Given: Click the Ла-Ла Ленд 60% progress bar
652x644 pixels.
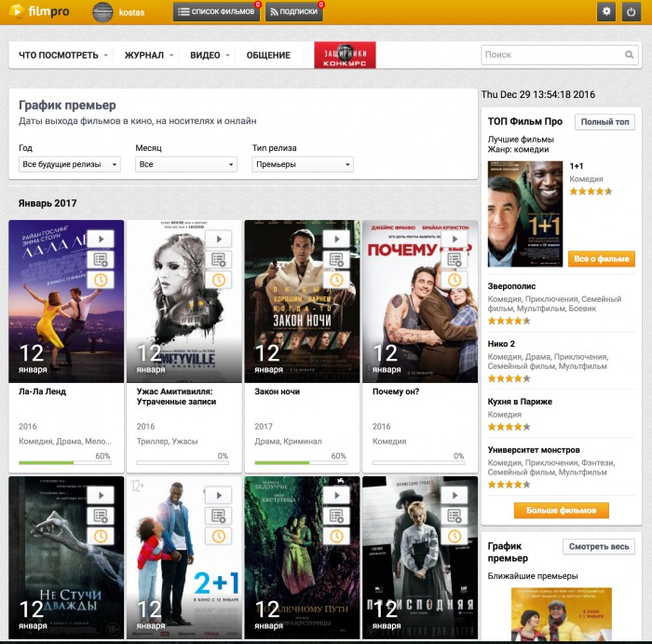Looking at the screenshot, I should tap(64, 462).
